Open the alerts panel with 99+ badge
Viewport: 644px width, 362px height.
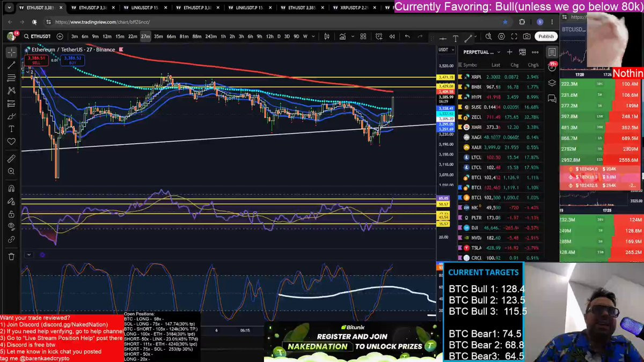click(x=552, y=68)
